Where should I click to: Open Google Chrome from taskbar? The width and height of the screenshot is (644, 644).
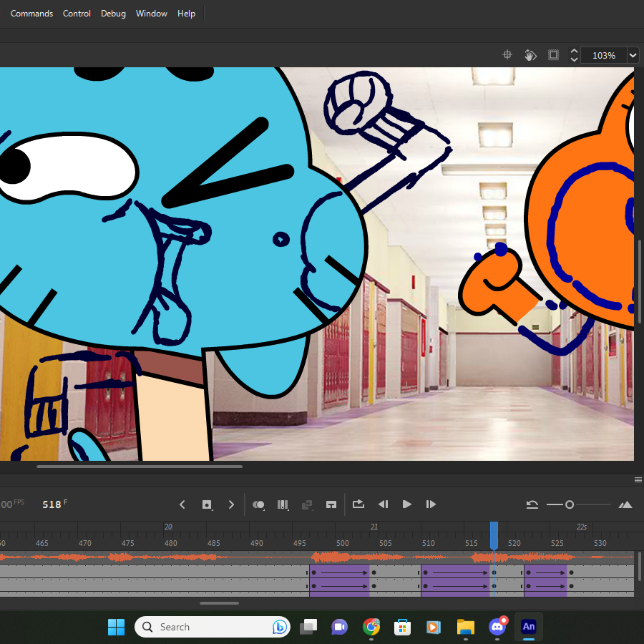tap(371, 627)
